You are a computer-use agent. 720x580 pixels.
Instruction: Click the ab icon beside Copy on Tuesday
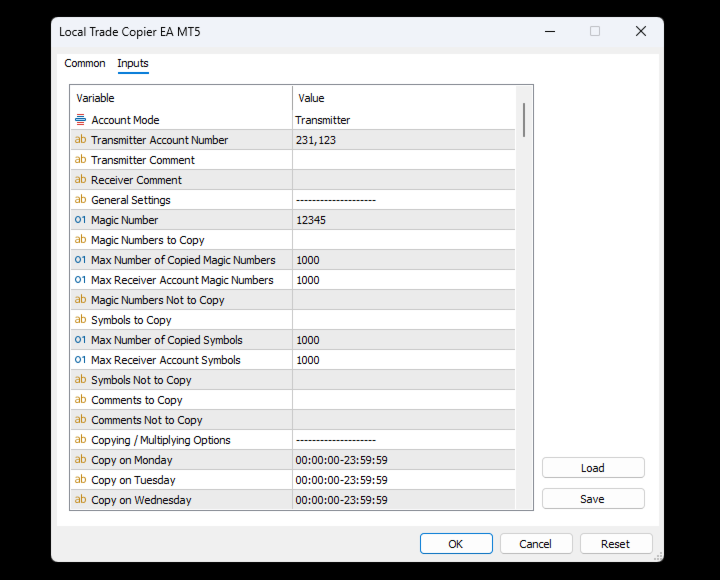click(x=80, y=480)
